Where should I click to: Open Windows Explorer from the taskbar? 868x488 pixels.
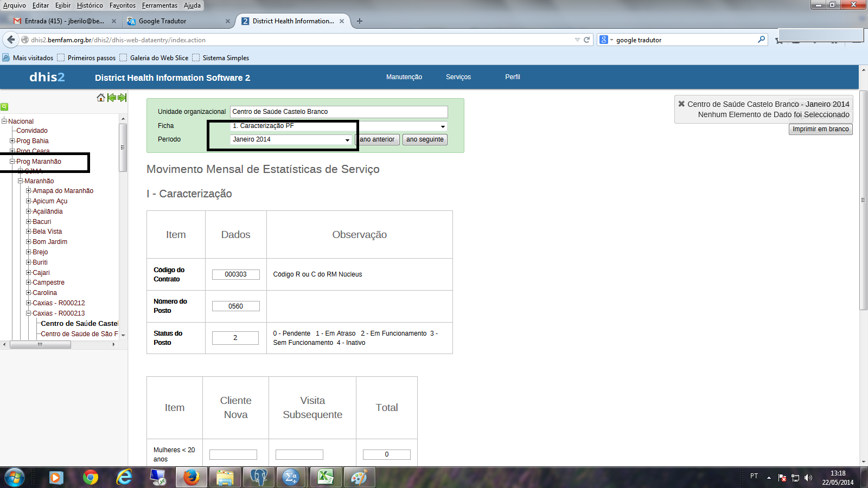coord(225,477)
